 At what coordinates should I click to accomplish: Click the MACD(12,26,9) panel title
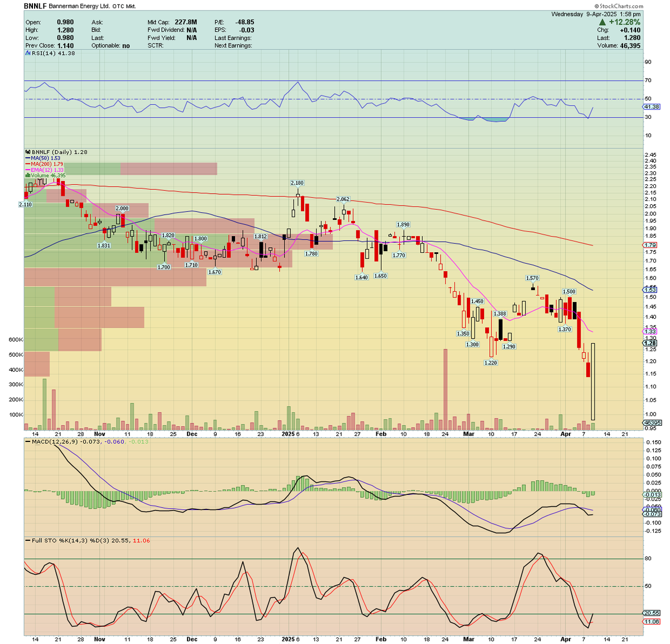pyautogui.click(x=56, y=442)
